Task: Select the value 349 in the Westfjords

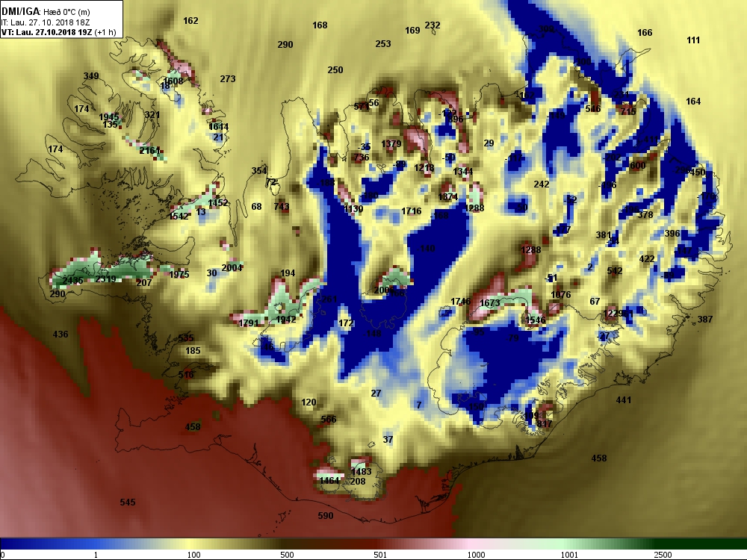Action: (x=91, y=75)
